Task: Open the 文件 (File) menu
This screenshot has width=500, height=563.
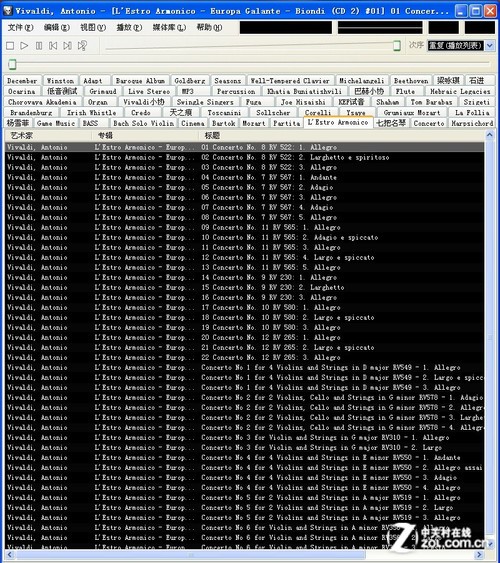Action: [20, 27]
